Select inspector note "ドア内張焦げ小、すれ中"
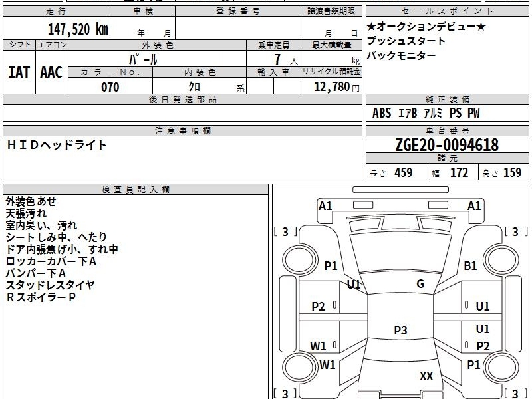The image size is (532, 399). pyautogui.click(x=62, y=249)
